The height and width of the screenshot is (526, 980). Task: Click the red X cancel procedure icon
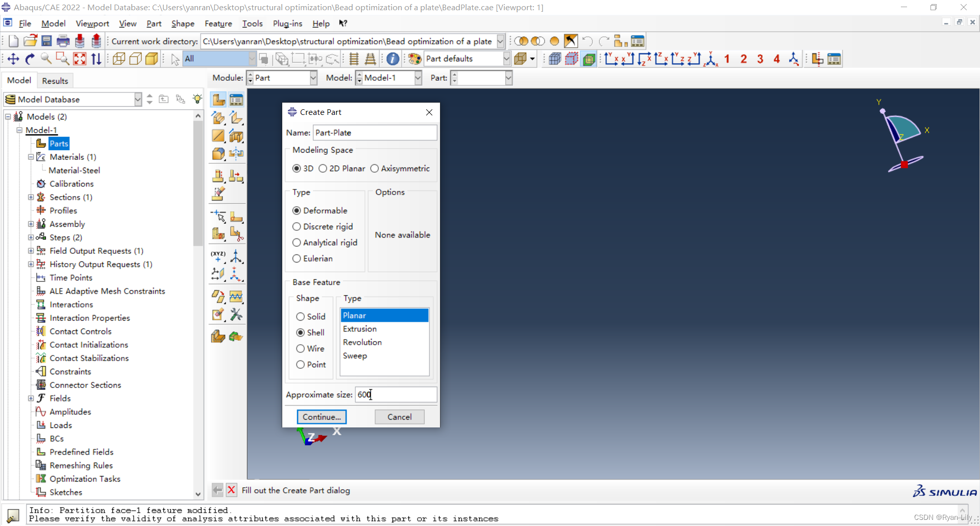[231, 490]
